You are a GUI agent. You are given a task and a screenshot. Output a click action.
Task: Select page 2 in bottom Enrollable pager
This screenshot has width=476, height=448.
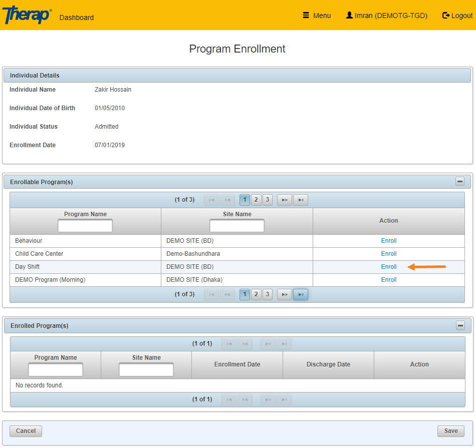[256, 294]
